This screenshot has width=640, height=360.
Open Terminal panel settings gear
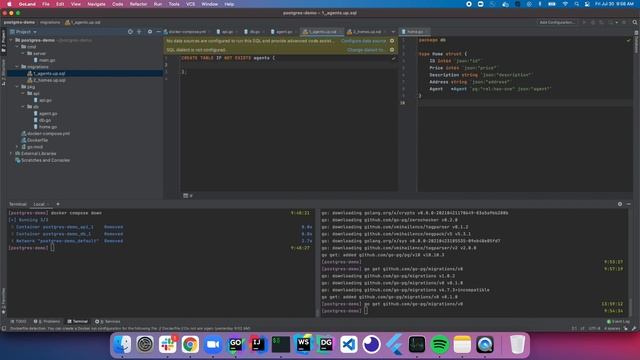coord(620,204)
